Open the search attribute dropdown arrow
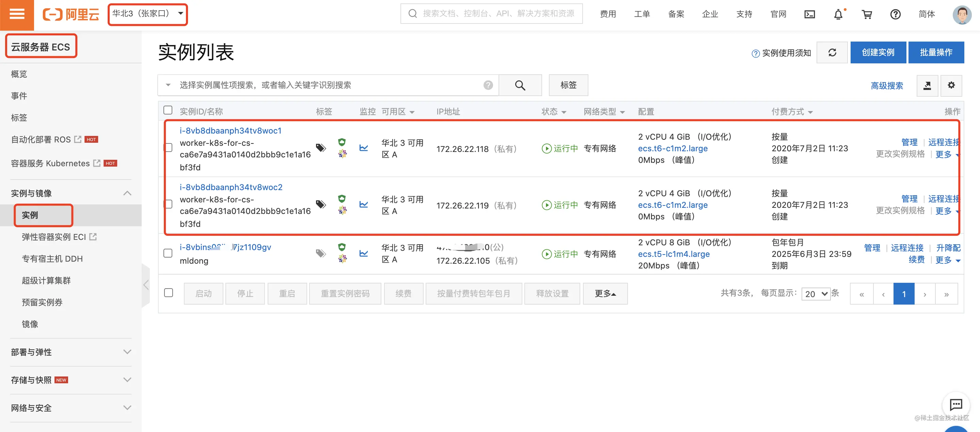The image size is (980, 432). pos(168,85)
